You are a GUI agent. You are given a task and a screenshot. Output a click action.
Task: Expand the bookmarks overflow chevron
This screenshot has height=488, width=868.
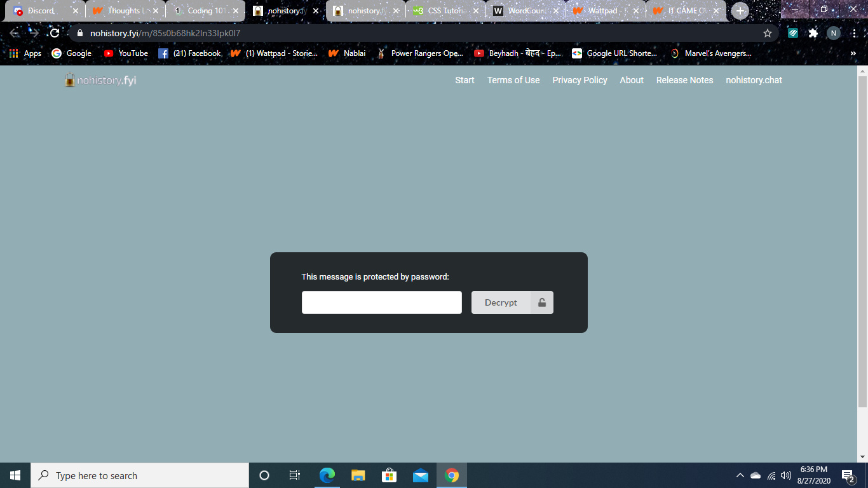(853, 53)
